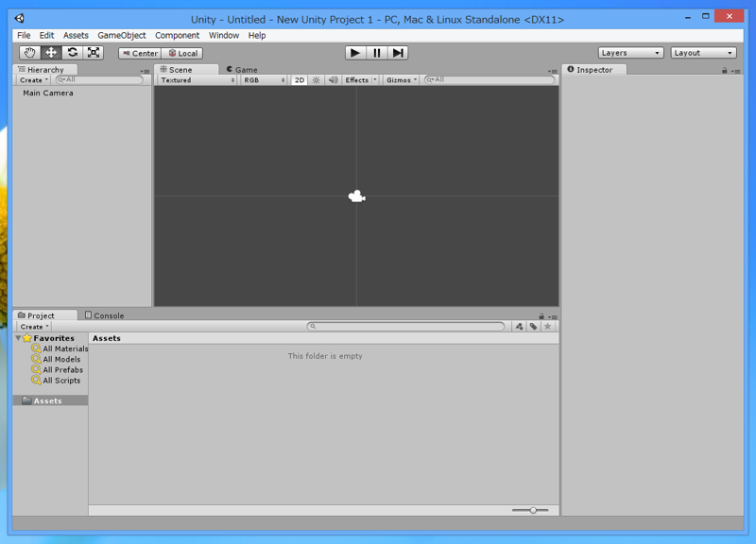Open Scene panel options menu icon
The width and height of the screenshot is (756, 544).
(553, 72)
